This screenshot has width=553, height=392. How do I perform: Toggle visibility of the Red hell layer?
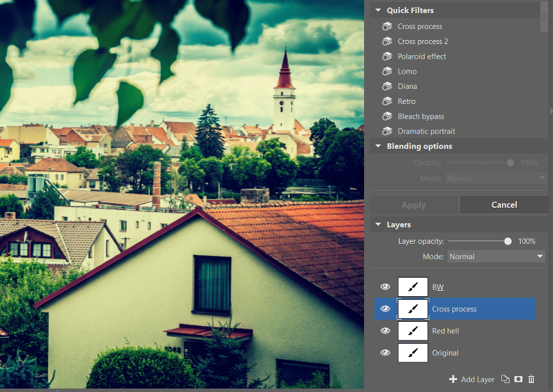pyautogui.click(x=385, y=331)
